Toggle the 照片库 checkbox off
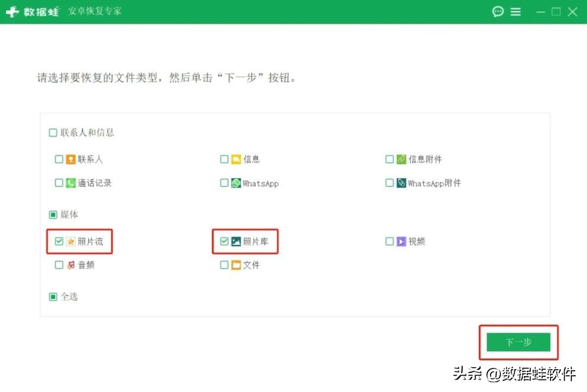 (224, 241)
